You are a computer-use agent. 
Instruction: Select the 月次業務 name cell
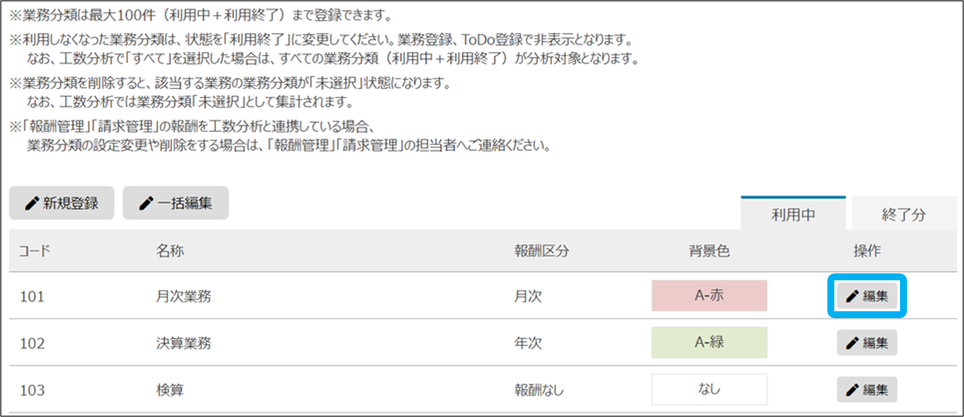coord(183,297)
